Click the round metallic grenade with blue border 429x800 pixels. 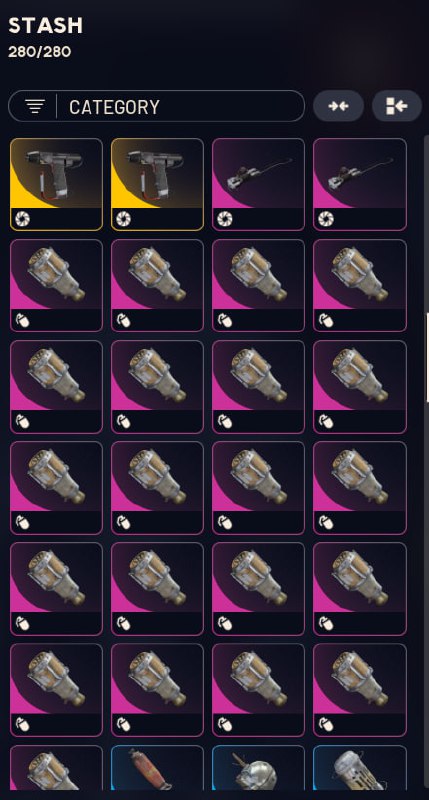tap(258, 767)
